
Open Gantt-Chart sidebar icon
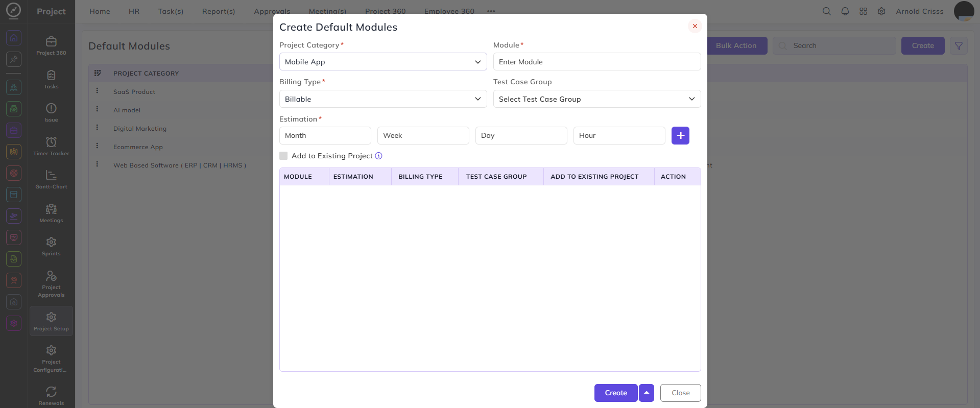[x=51, y=175]
